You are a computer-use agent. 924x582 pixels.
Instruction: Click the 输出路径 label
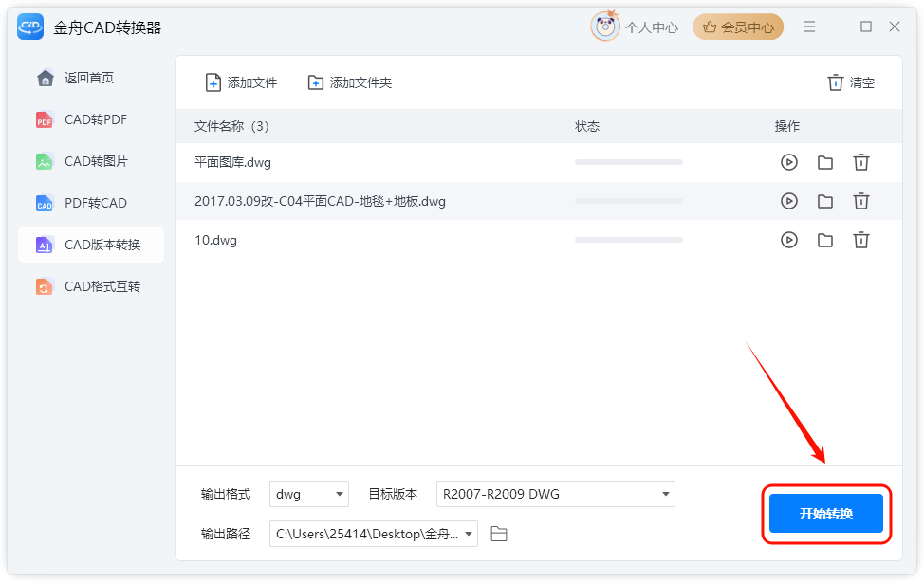(x=226, y=534)
